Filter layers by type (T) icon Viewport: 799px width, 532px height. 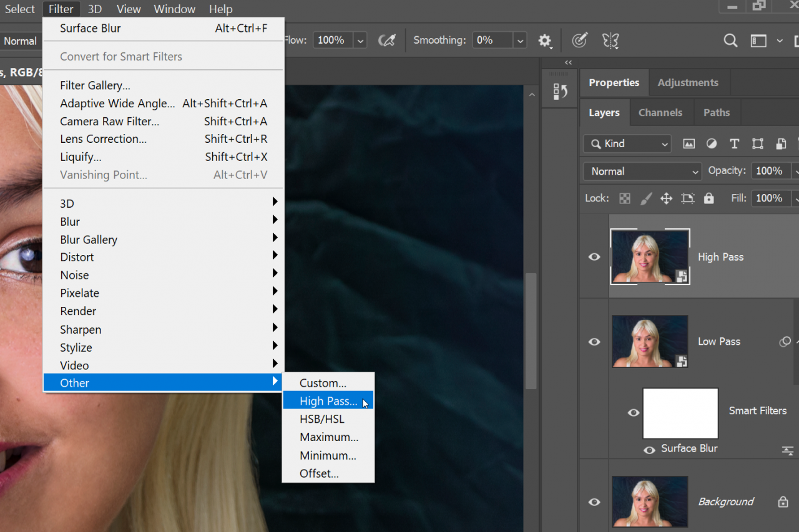735,143
